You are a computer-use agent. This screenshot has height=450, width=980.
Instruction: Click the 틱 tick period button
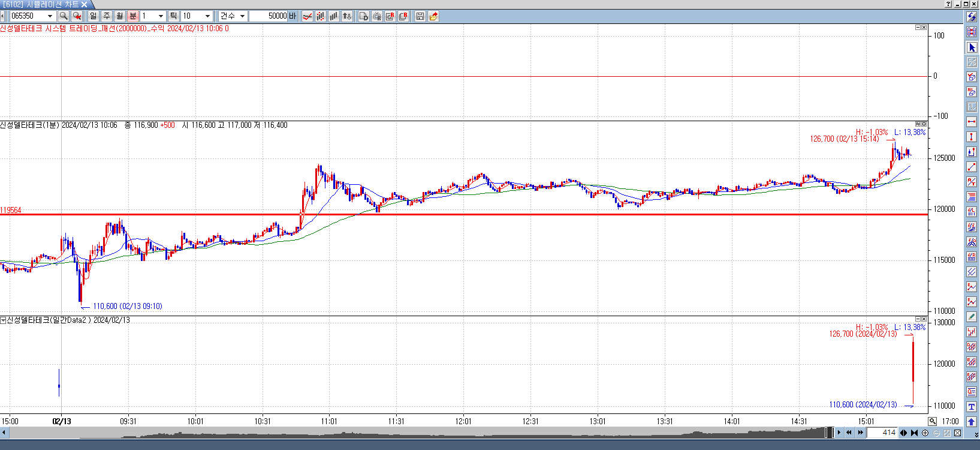point(173,16)
